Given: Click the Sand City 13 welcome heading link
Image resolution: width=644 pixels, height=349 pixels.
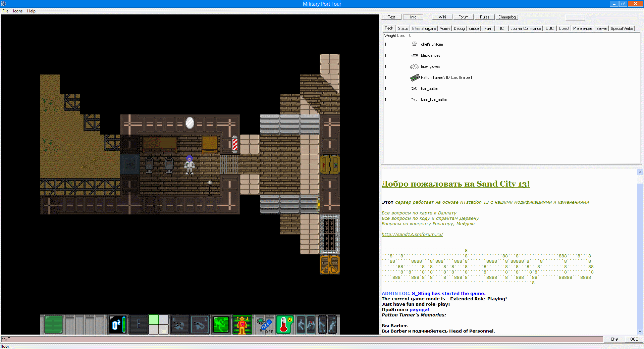Looking at the screenshot, I should (x=455, y=184).
